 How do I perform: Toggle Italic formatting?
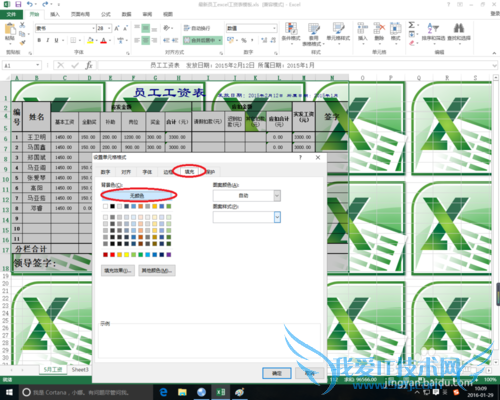click(48, 40)
